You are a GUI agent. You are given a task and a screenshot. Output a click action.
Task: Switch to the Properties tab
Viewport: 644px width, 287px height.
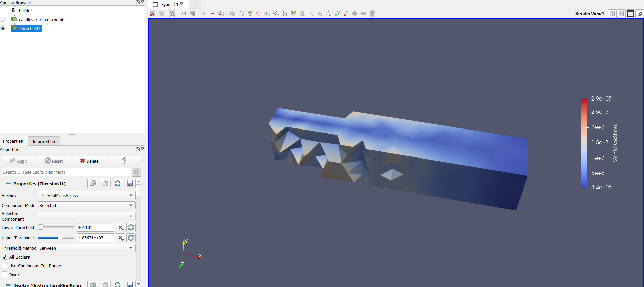click(x=13, y=141)
